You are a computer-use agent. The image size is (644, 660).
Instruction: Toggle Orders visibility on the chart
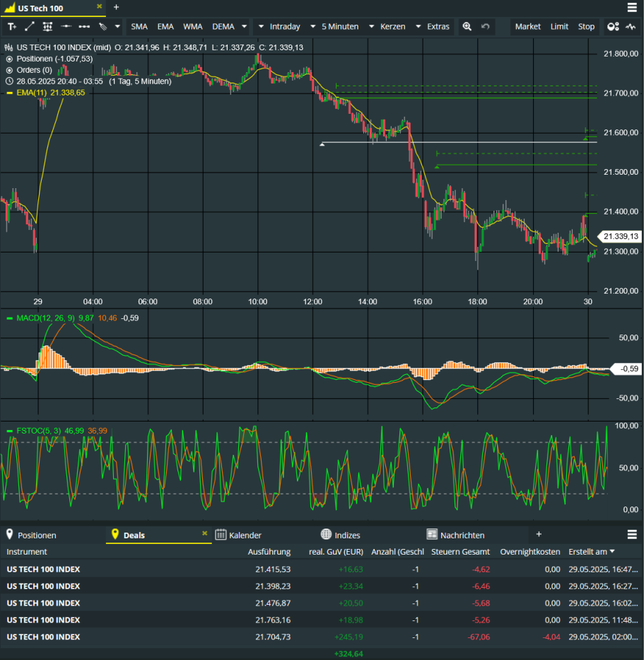[9, 70]
